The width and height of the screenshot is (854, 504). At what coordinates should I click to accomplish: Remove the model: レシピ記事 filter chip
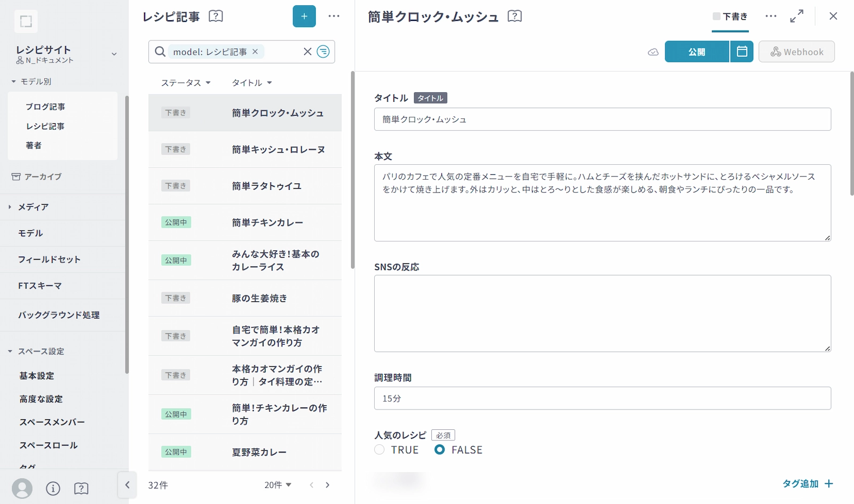[x=255, y=52]
